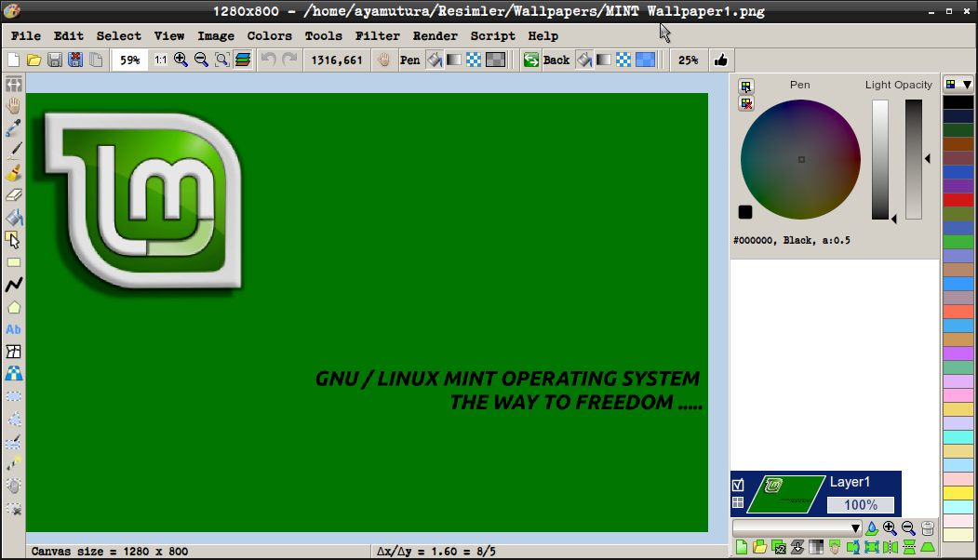The width and height of the screenshot is (978, 560).
Task: Redo the last undone action
Action: pyautogui.click(x=289, y=60)
